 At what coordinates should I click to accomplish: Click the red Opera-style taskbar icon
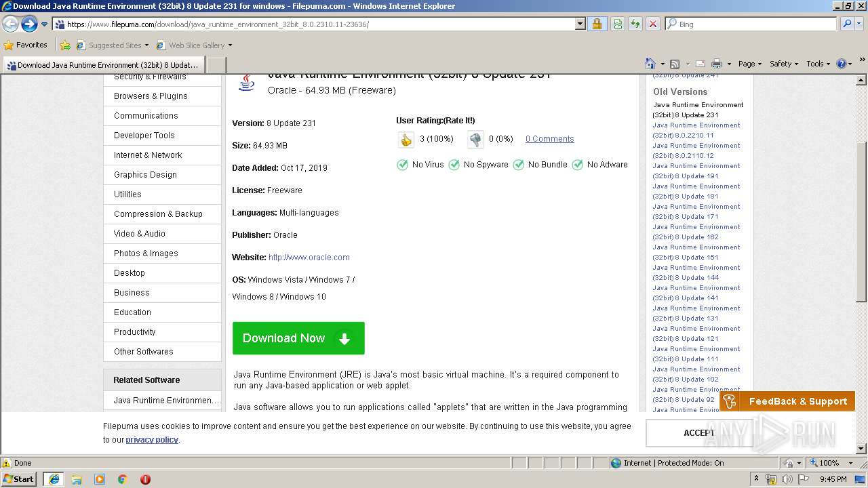pos(145,479)
